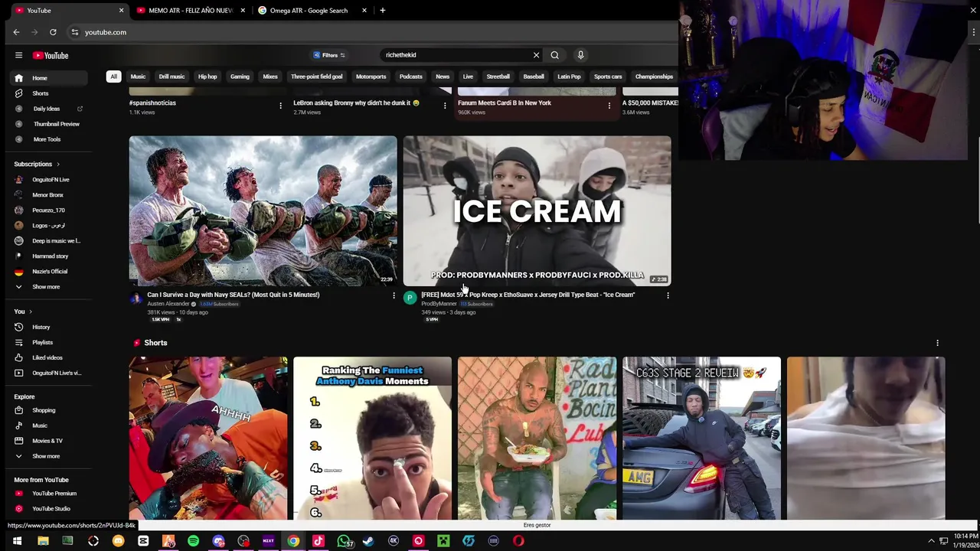Image resolution: width=980 pixels, height=551 pixels.
Task: Open ICE CREAM type beat thumbnail
Action: coord(537,210)
